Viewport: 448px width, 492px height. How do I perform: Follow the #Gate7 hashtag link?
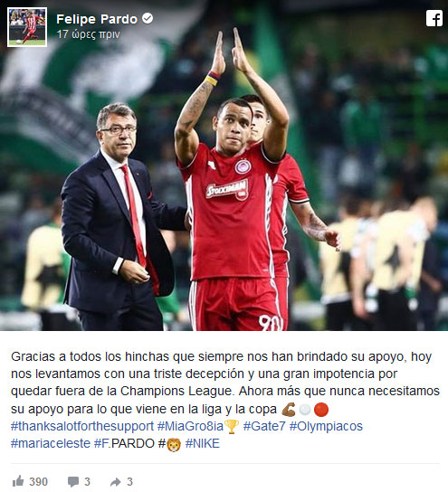click(x=264, y=426)
